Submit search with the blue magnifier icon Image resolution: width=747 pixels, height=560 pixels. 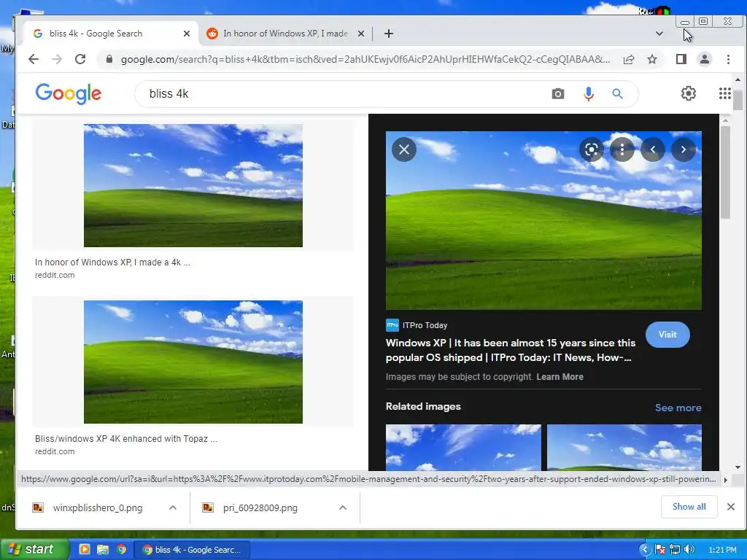617,94
